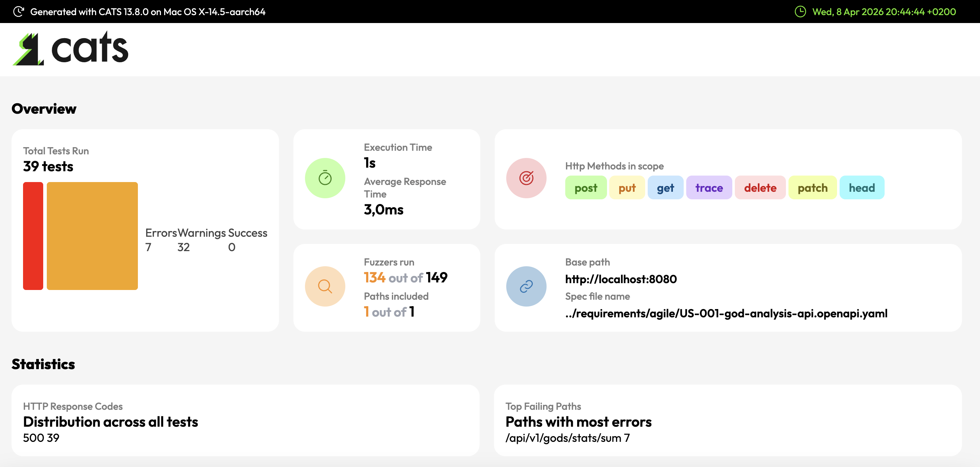The height and width of the screenshot is (467, 980).
Task: Select the patch method badge
Action: [x=812, y=187]
